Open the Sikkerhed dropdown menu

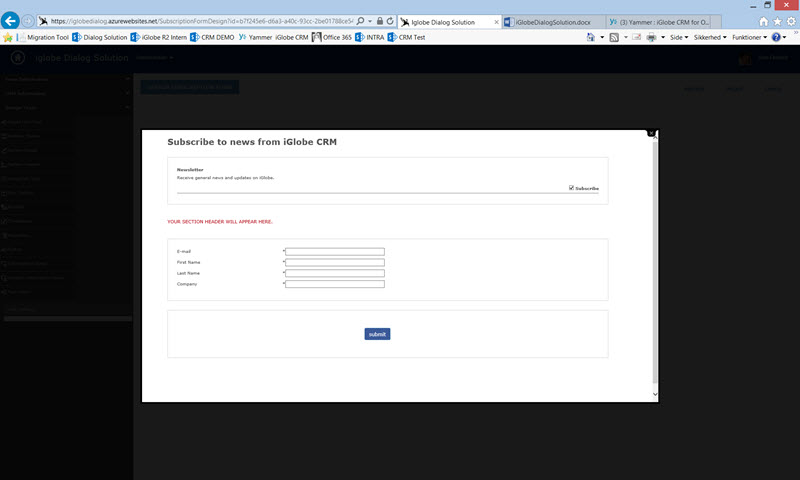(x=716, y=37)
